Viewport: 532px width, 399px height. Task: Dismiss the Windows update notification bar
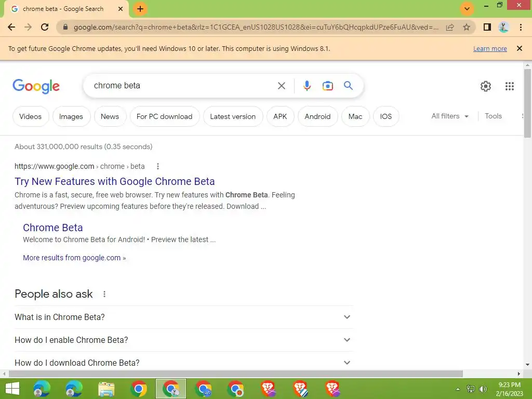click(520, 48)
